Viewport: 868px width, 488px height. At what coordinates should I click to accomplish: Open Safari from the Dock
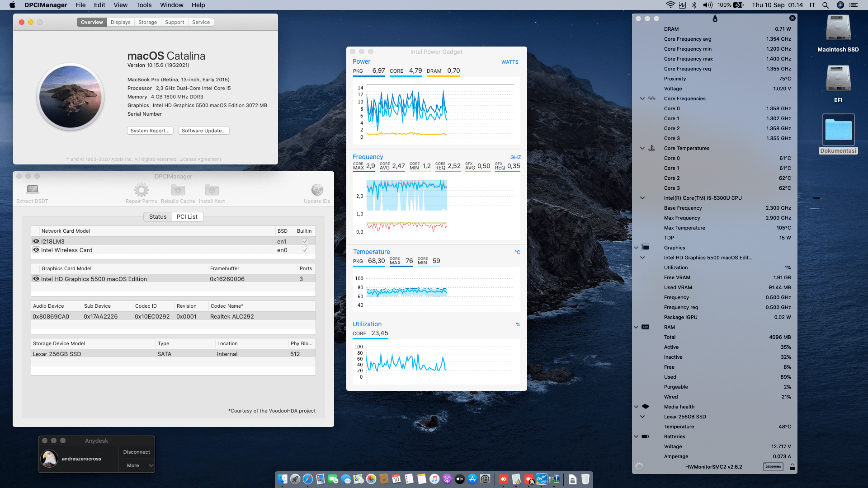pyautogui.click(x=308, y=479)
